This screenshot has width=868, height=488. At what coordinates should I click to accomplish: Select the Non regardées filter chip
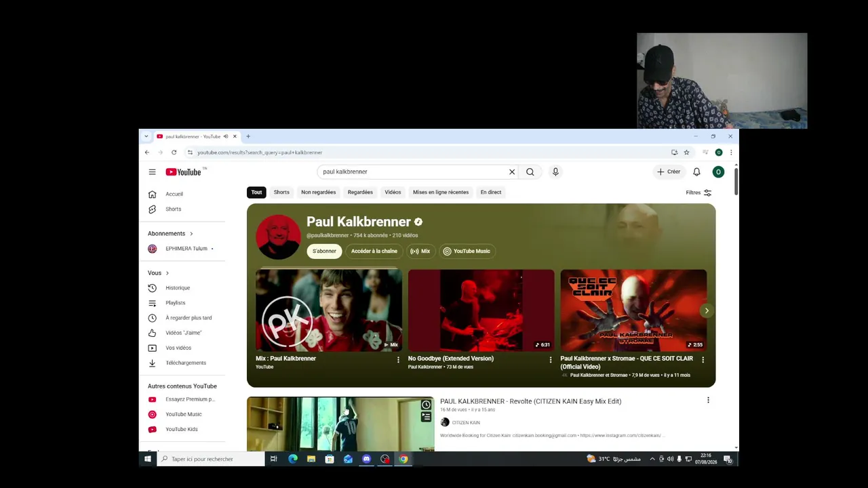(x=319, y=192)
